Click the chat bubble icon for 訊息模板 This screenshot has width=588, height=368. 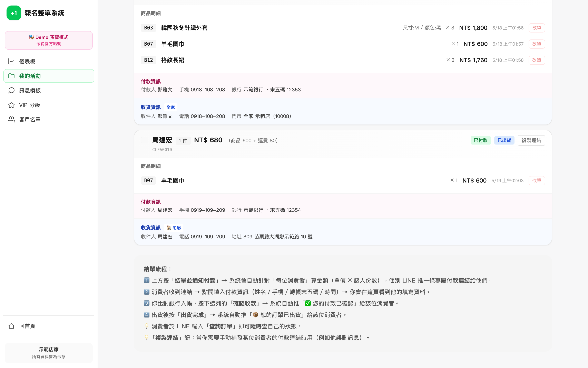click(x=11, y=91)
